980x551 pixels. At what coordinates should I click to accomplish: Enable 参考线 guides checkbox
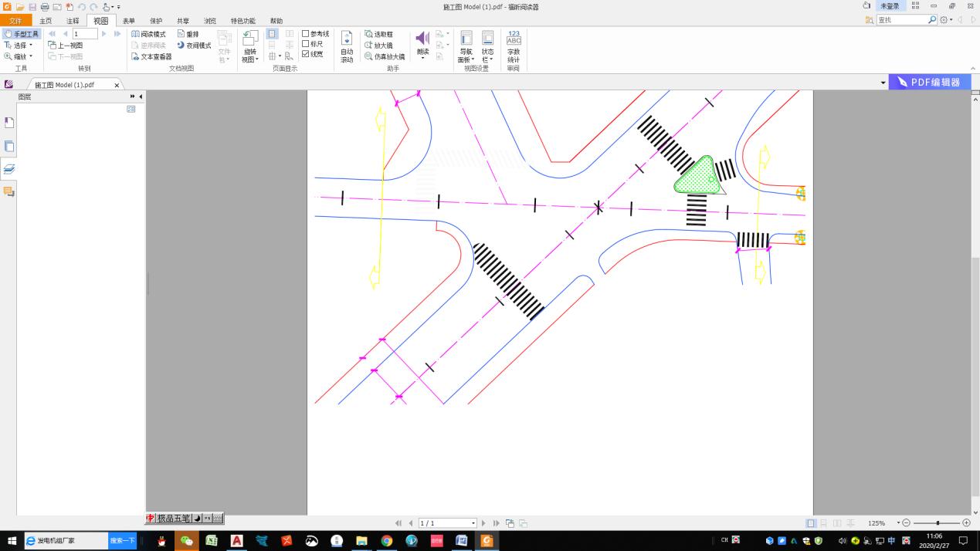point(306,34)
